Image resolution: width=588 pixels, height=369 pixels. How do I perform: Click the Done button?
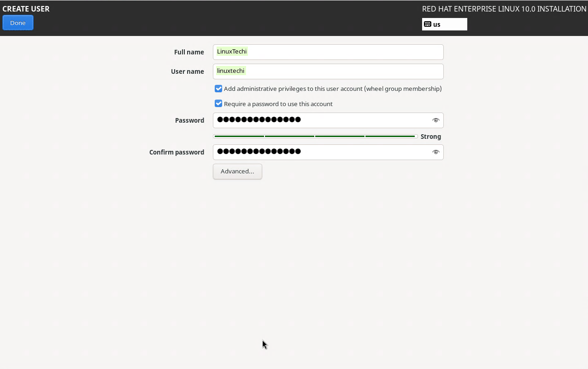pos(18,23)
